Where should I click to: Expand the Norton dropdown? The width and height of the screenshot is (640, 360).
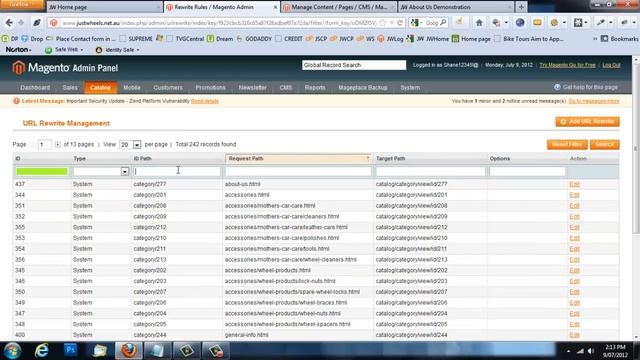(x=18, y=50)
